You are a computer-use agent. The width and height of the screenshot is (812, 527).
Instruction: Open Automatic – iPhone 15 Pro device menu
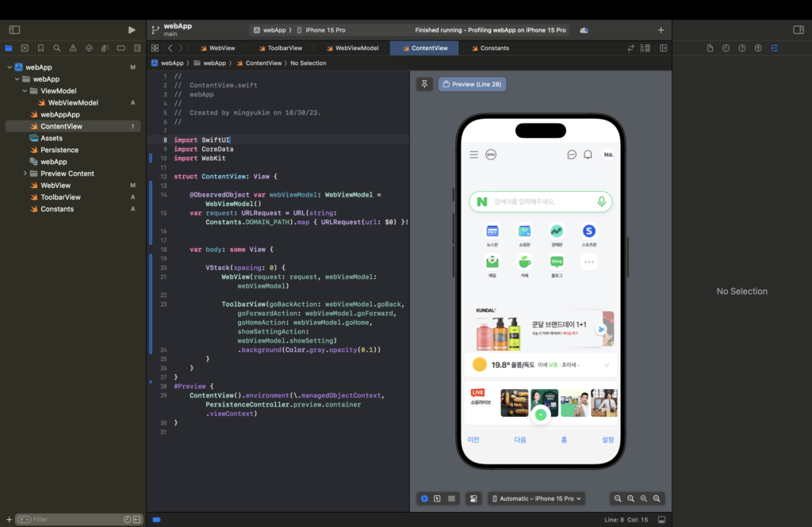tap(537, 498)
